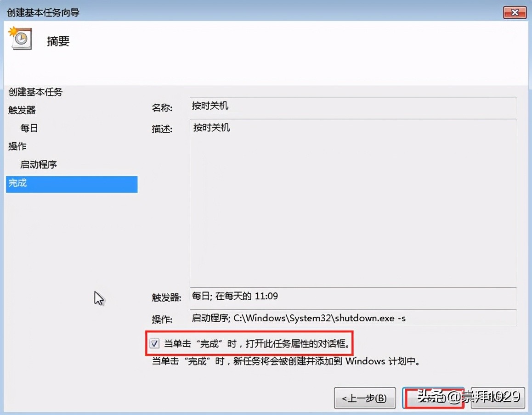Viewport: 532px width, 415px height.
Task: Uncheck the "当单击完成时，打开此任务属性的对话框" checkbox
Action: click(x=155, y=342)
